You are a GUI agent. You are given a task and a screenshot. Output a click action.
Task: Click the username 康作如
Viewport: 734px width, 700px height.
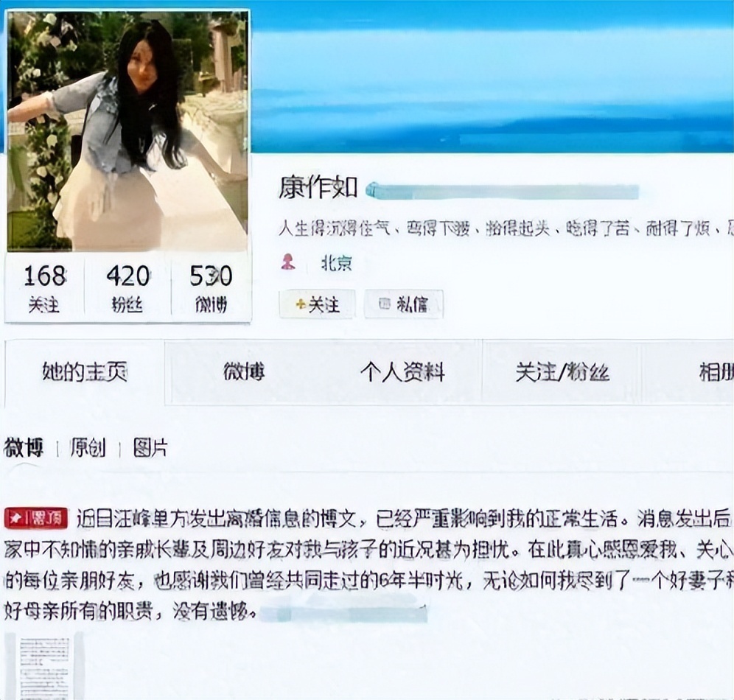pos(318,188)
